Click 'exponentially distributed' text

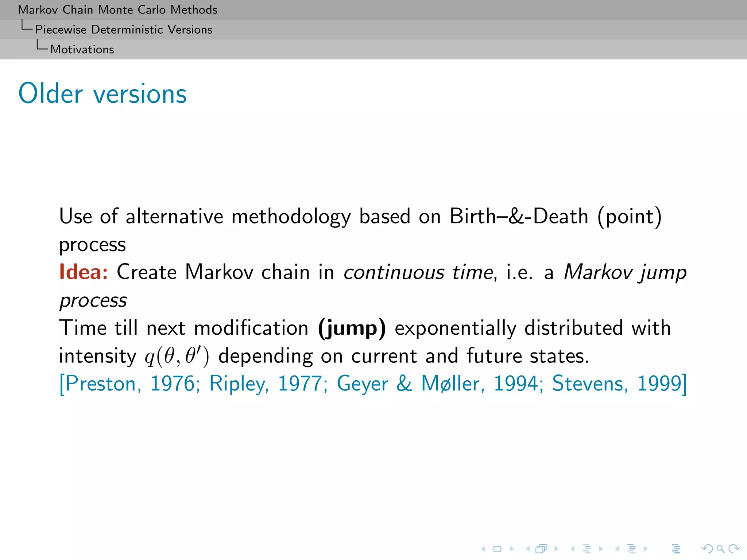(x=509, y=328)
